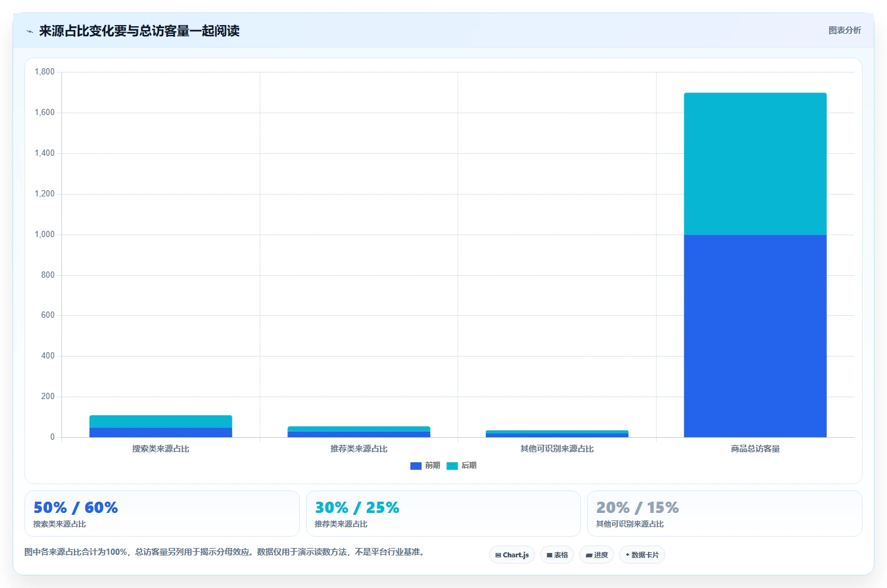Open the 20% / 15% 其他可识别来源占比 card
Screen dimensions: 887x588
725,514
